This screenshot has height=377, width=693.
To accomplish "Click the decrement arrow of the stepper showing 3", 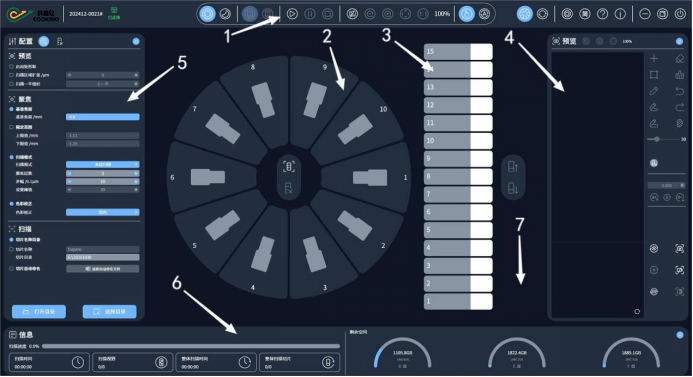I will pos(69,173).
